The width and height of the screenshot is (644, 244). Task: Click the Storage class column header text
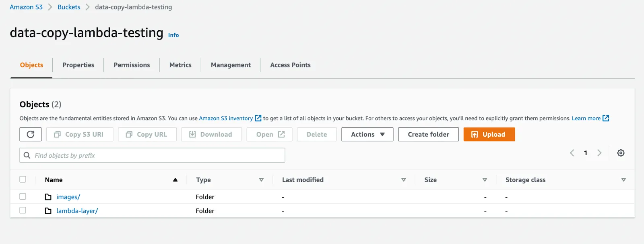525,180
